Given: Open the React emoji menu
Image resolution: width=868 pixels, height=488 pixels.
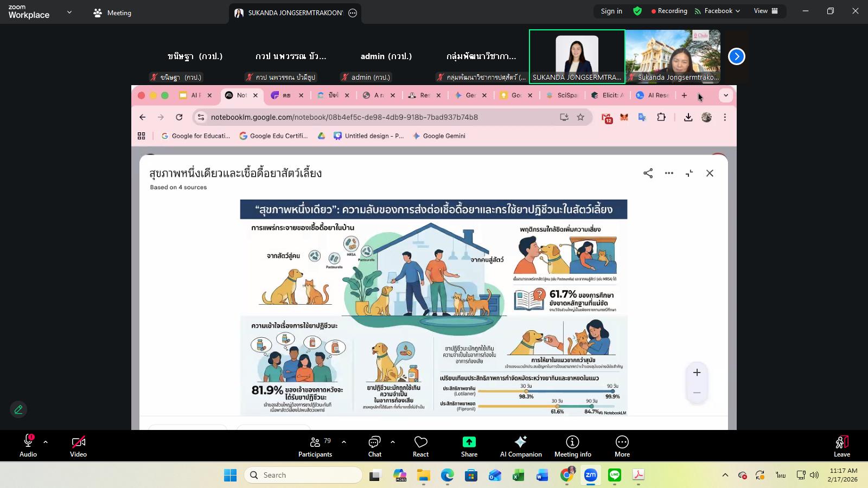Looking at the screenshot, I should click(x=420, y=446).
